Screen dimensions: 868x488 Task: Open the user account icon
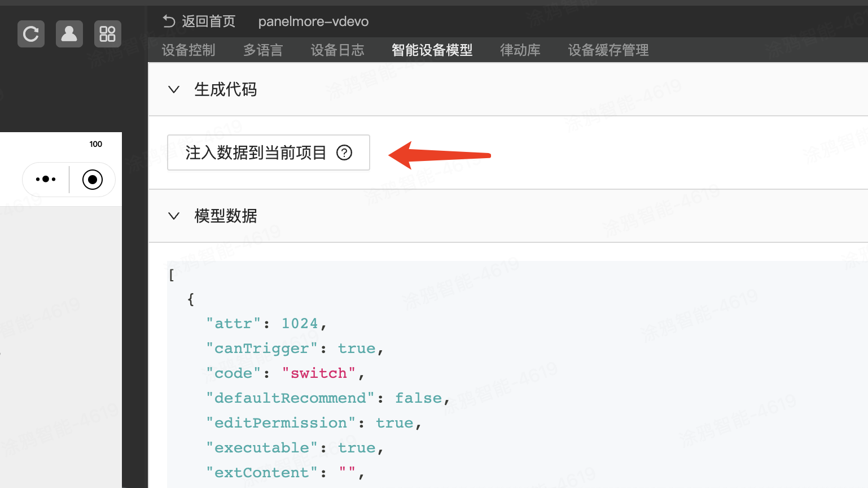(x=69, y=34)
